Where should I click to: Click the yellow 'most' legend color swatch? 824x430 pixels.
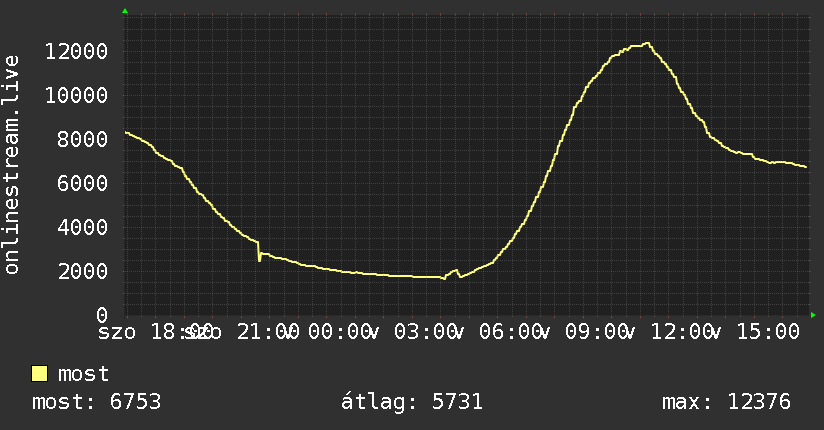(39, 374)
